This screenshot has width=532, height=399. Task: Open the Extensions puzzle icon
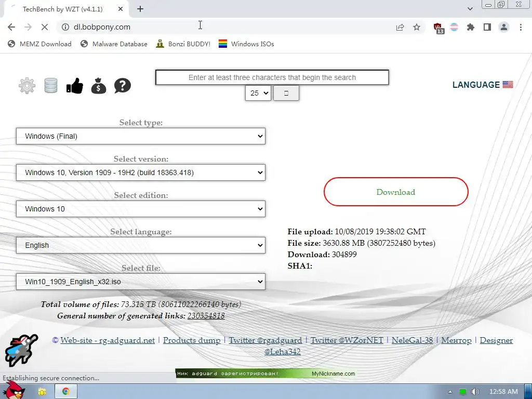(471, 27)
